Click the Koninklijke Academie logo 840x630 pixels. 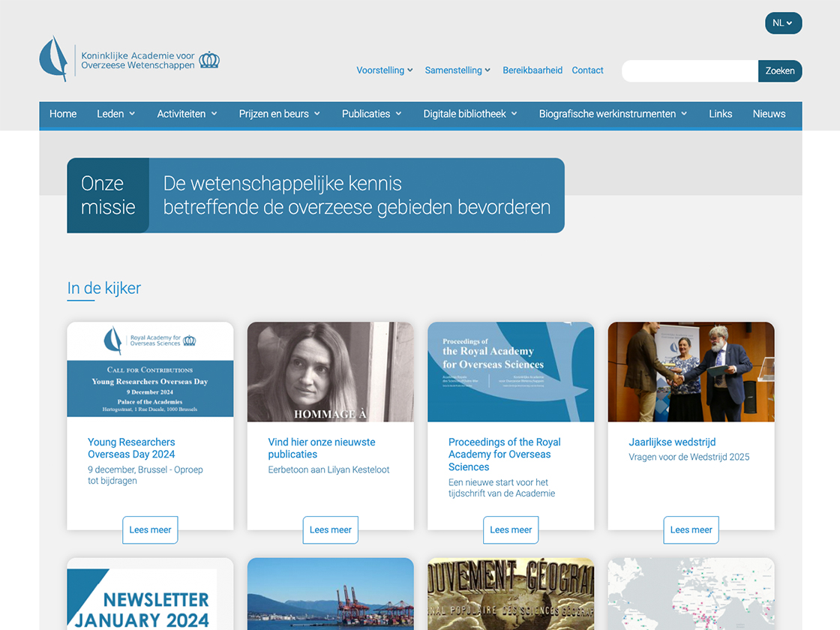(54, 58)
